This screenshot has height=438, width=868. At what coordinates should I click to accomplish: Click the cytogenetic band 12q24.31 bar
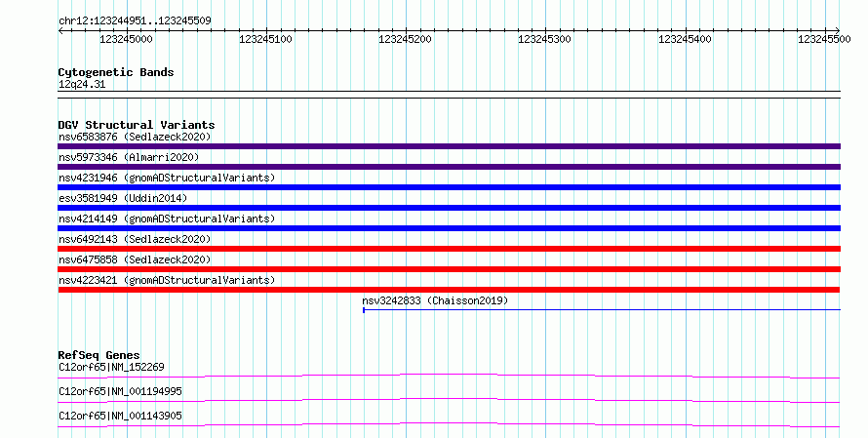click(449, 95)
